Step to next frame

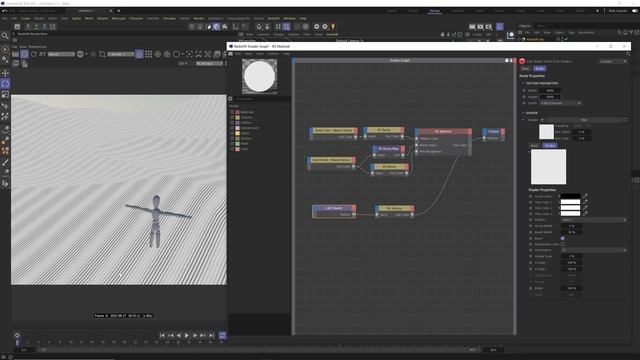tap(195, 336)
